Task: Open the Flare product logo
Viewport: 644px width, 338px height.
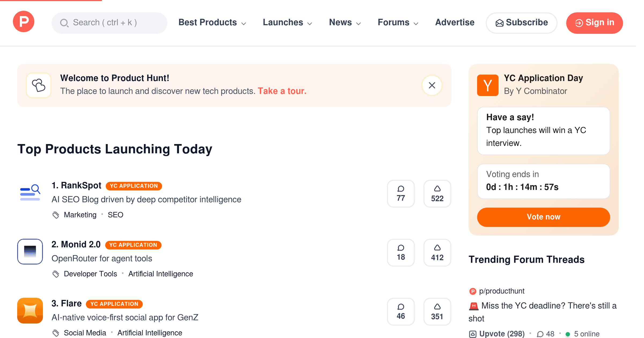Action: [x=30, y=311]
